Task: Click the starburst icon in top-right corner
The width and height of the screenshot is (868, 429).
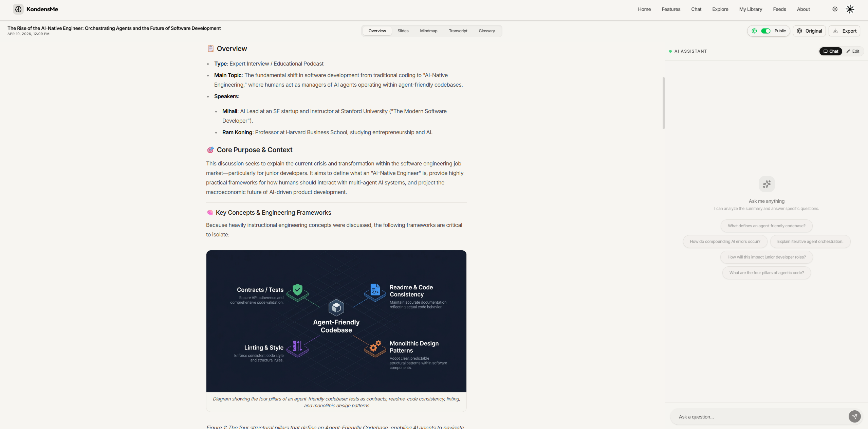Action: pyautogui.click(x=850, y=9)
